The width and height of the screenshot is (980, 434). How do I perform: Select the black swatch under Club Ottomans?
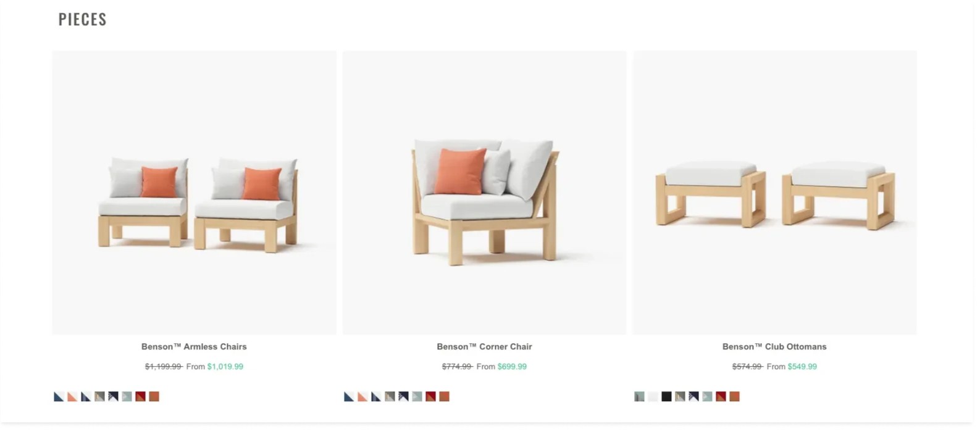[x=666, y=396]
